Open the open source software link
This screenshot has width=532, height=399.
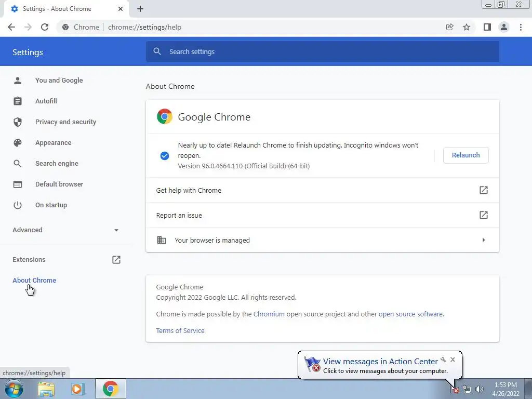click(x=410, y=314)
